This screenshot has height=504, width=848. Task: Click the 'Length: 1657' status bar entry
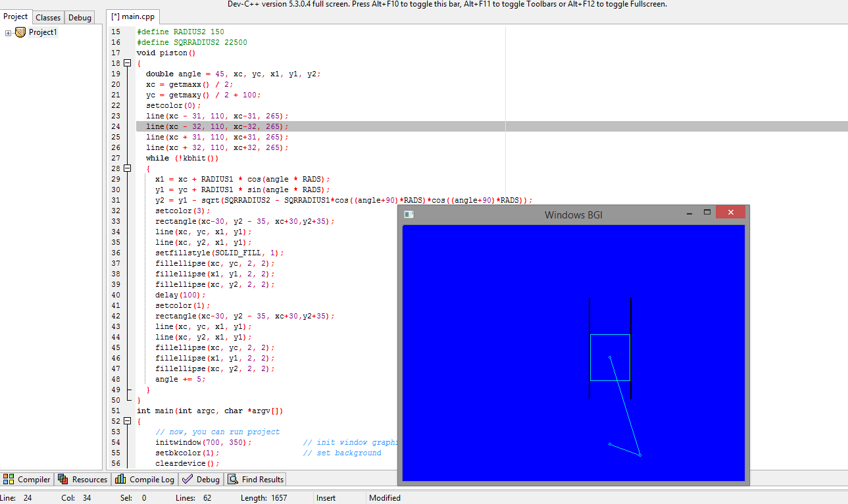pos(264,498)
